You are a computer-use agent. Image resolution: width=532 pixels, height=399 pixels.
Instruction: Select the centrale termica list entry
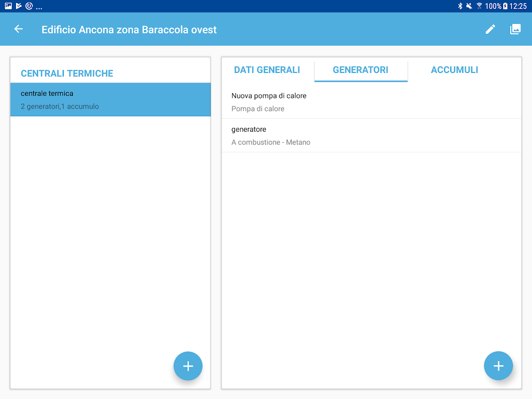(111, 99)
